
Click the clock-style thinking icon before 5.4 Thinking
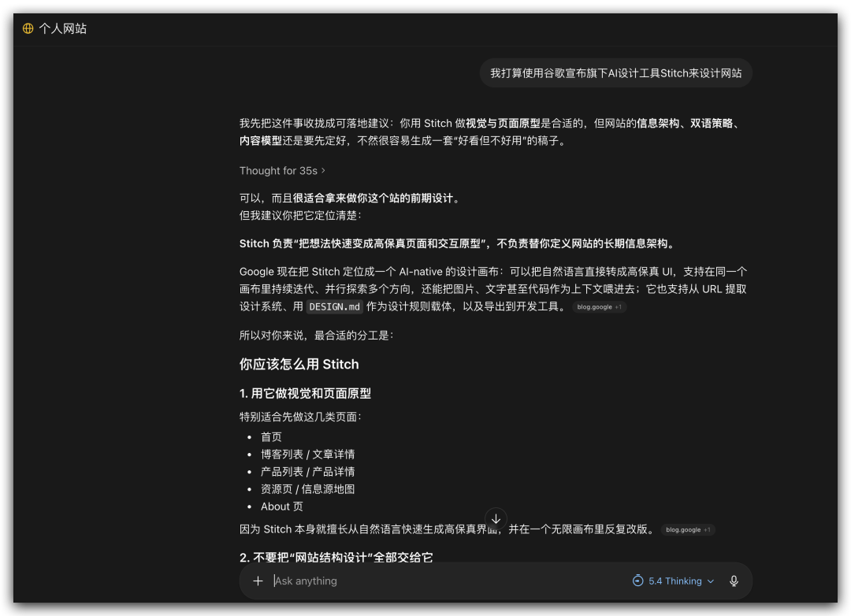[637, 581]
